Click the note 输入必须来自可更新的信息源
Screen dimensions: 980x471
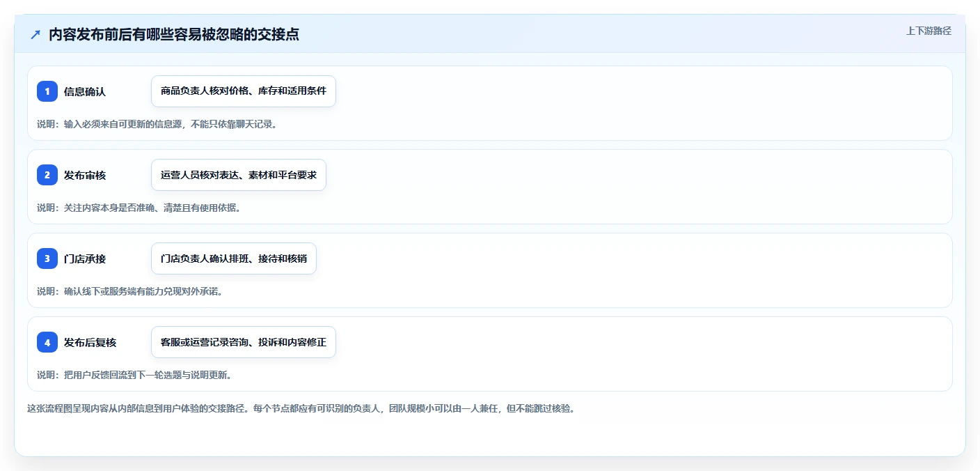pyautogui.click(x=157, y=124)
